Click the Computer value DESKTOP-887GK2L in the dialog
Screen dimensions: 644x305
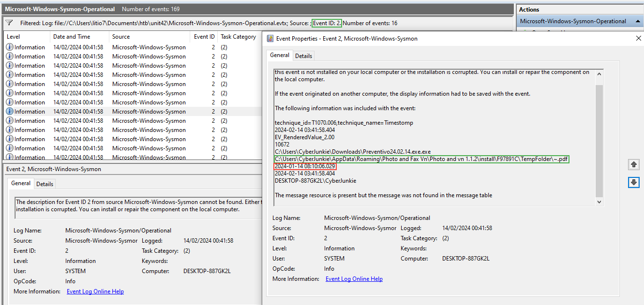(x=466, y=259)
